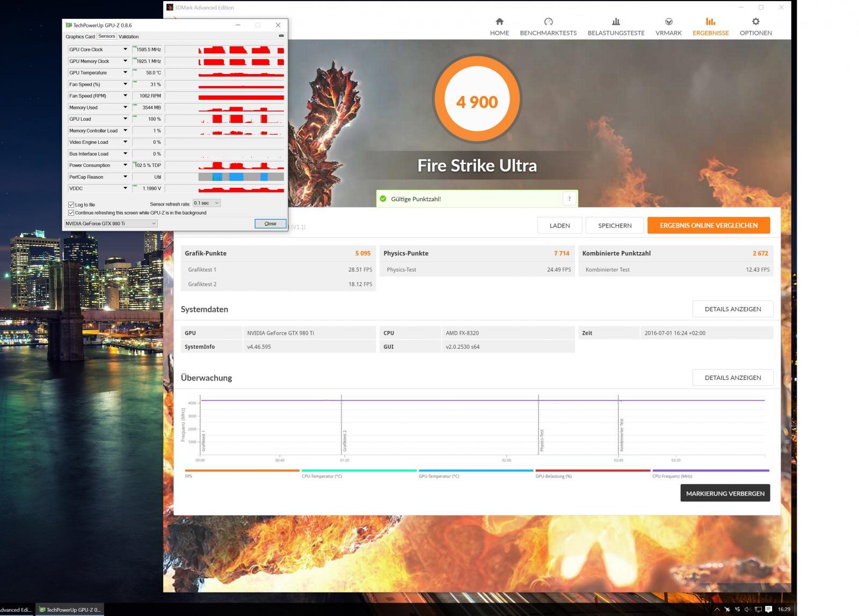Switch to the Graphics Card tab in GPU-Z

(x=80, y=36)
